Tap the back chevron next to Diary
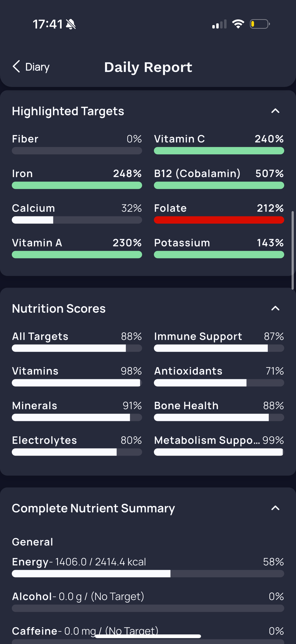Screen dimensions: 296x644 click(x=16, y=67)
